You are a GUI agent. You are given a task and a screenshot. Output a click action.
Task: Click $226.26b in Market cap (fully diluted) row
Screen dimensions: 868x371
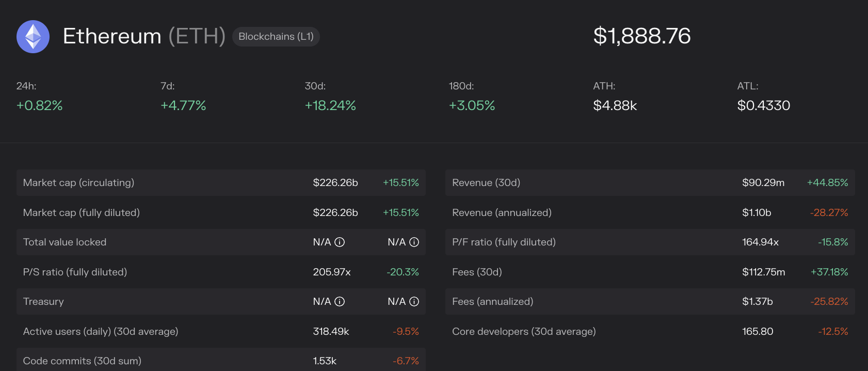335,213
